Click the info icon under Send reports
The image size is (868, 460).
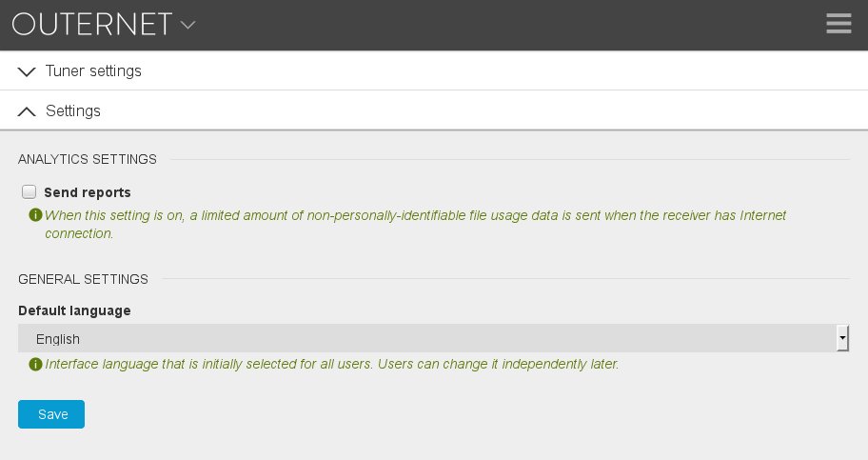(35, 215)
